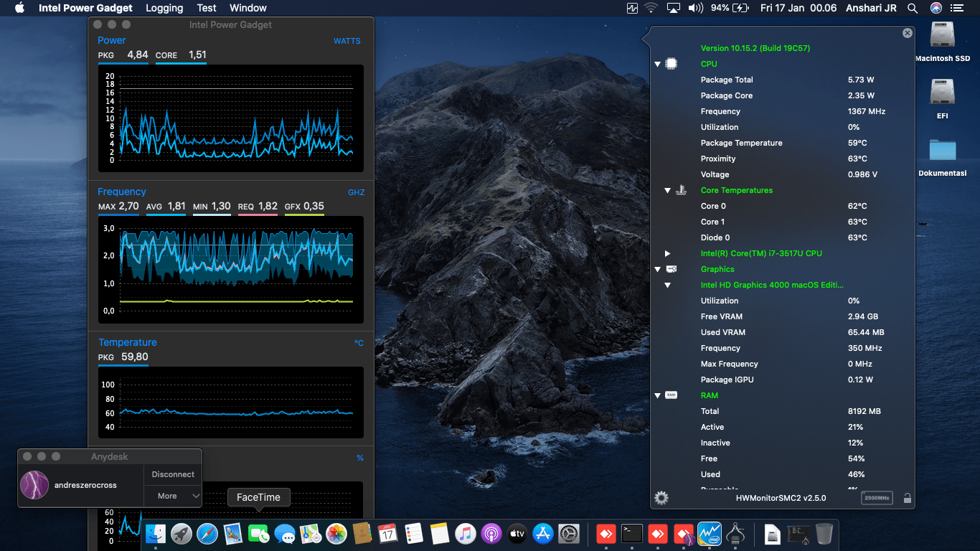This screenshot has height=551, width=980.
Task: Open Terminal from the Dock
Action: (x=631, y=534)
